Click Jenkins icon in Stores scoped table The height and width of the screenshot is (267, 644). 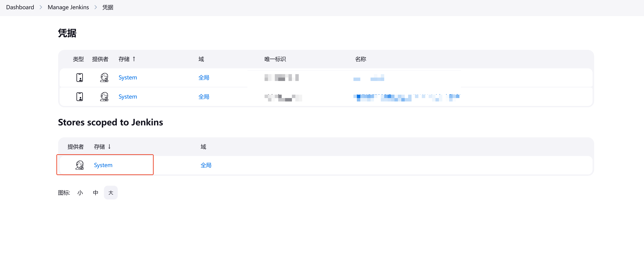click(x=79, y=165)
